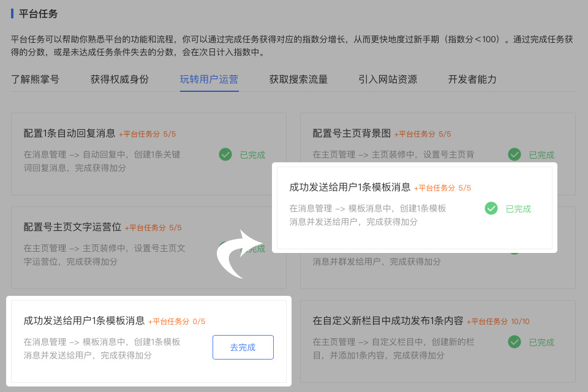Click the 已完成 label on the auto-reply task
The image size is (588, 392).
click(253, 155)
